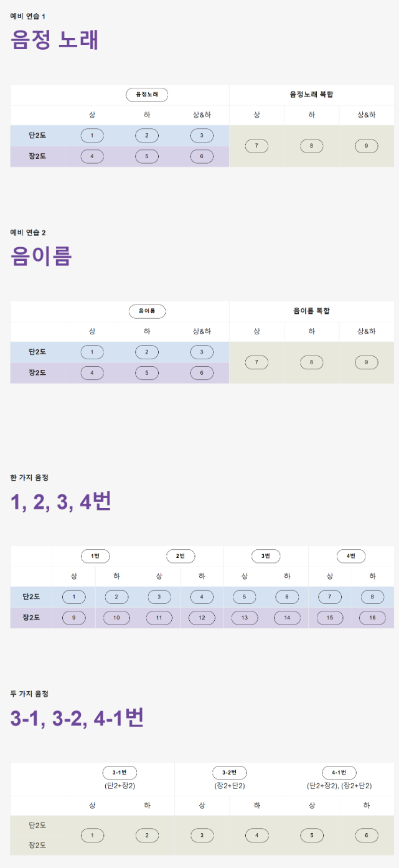
Task: Click the 음이름 pill button
Action: click(147, 311)
